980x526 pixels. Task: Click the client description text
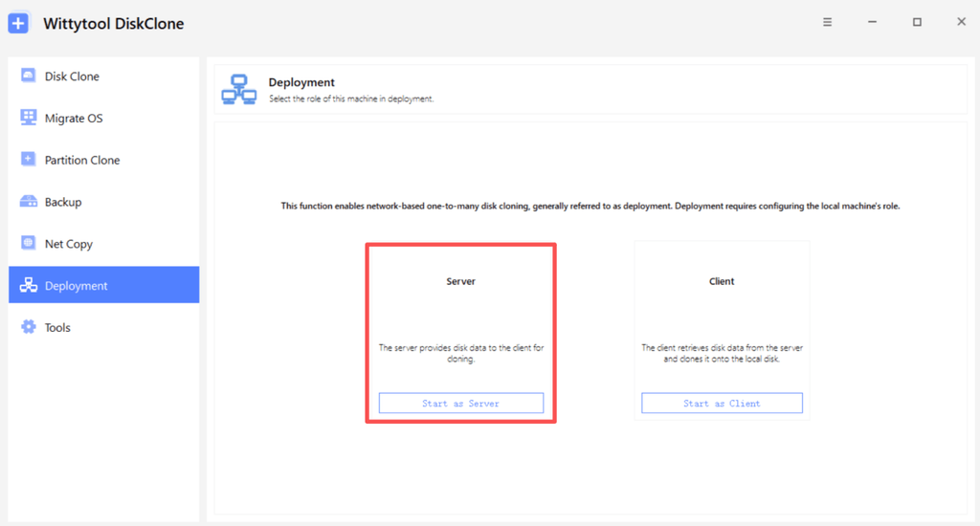point(722,353)
